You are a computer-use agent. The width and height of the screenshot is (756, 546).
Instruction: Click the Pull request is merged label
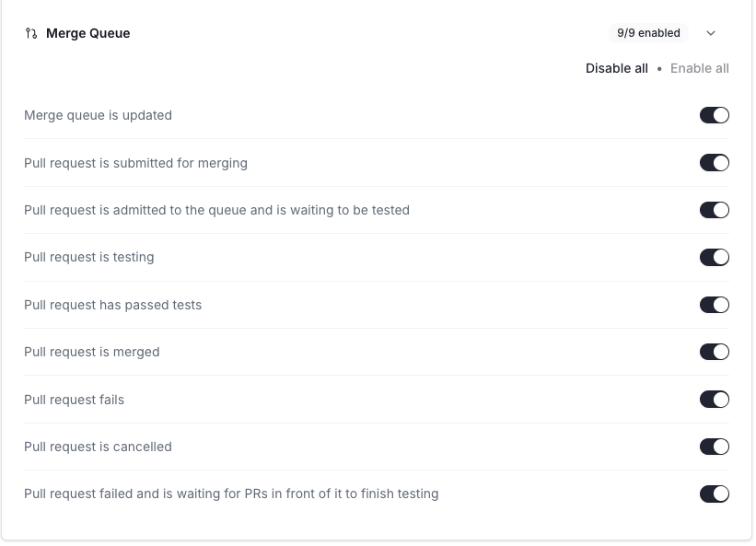click(x=92, y=352)
